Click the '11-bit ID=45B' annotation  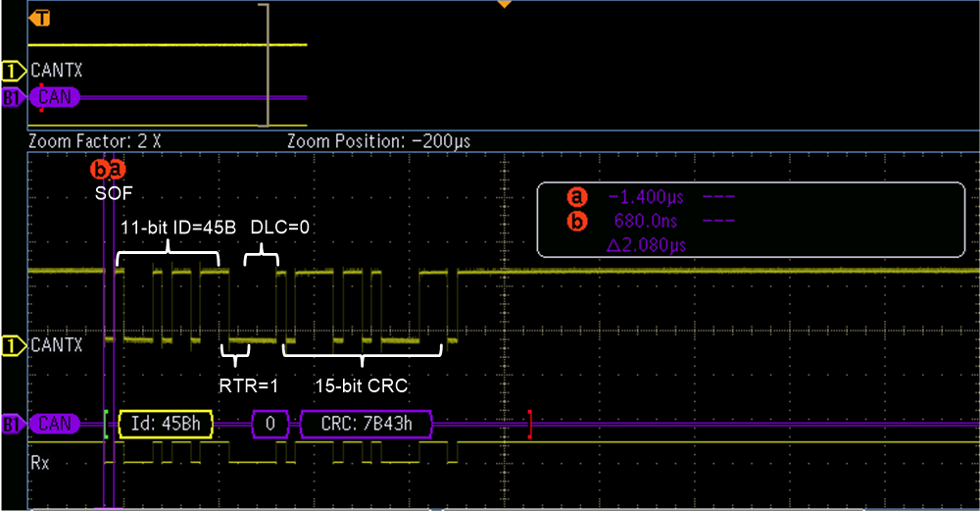[x=178, y=228]
